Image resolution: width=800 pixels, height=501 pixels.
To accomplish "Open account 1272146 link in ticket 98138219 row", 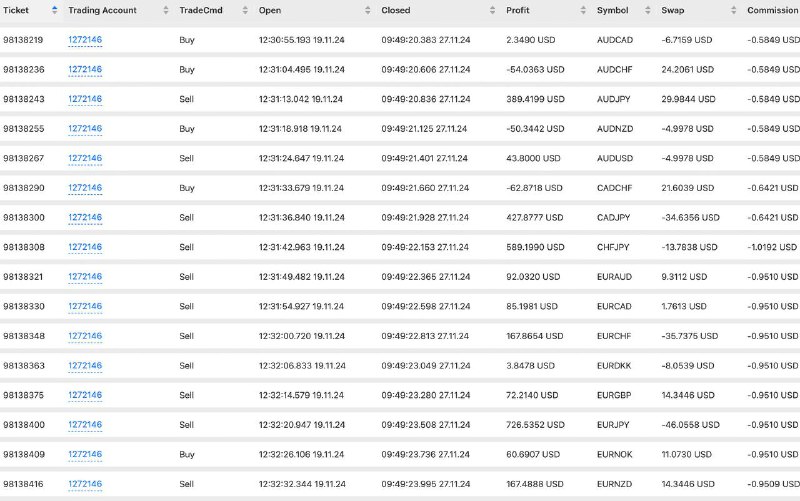I will click(x=85, y=40).
